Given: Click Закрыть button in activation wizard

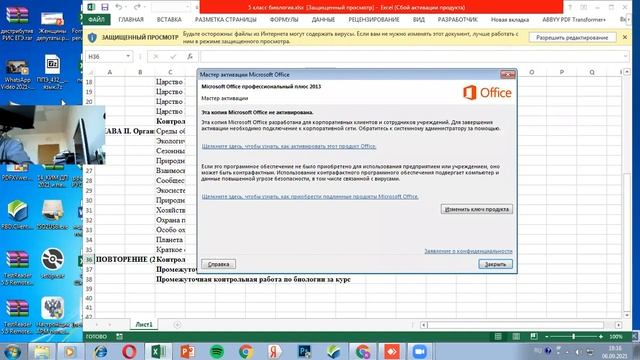Looking at the screenshot, I should click(495, 264).
